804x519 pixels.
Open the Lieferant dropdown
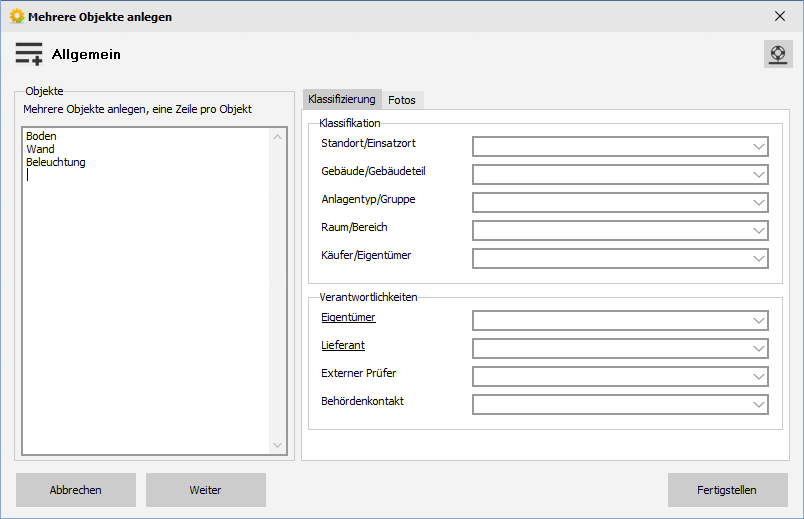620,348
